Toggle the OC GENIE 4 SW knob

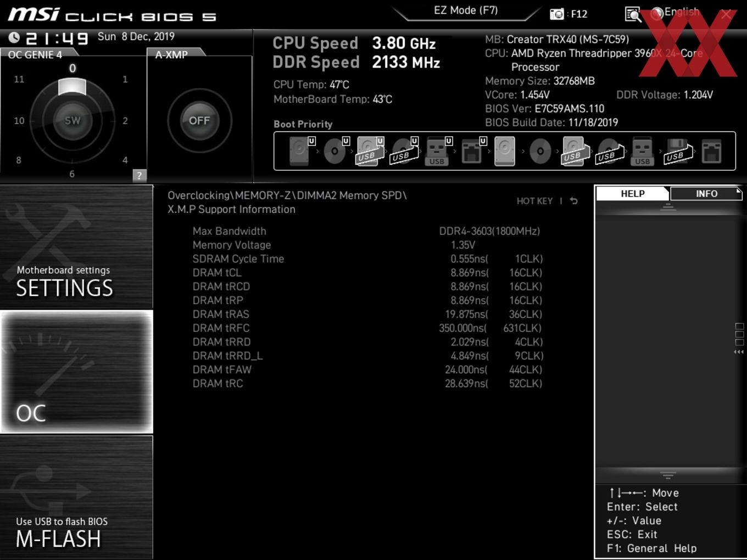coord(72,120)
